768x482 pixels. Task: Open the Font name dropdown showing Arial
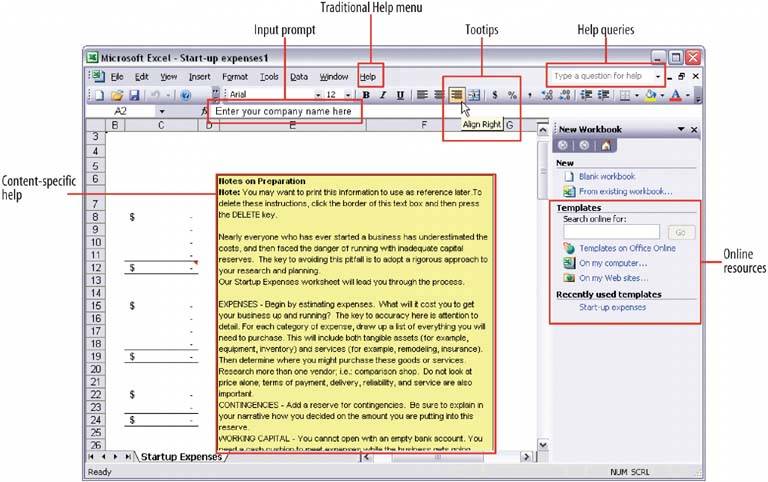(x=318, y=95)
